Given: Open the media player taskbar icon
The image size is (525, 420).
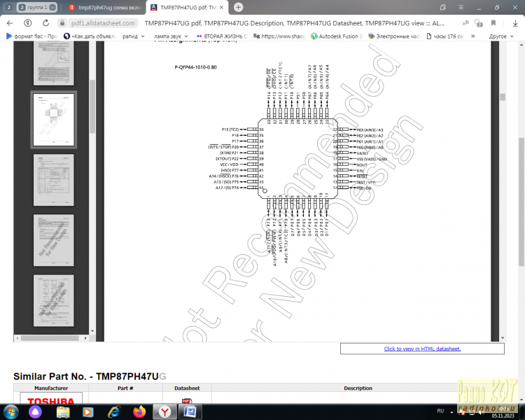Looking at the screenshot, I should click(88, 412).
